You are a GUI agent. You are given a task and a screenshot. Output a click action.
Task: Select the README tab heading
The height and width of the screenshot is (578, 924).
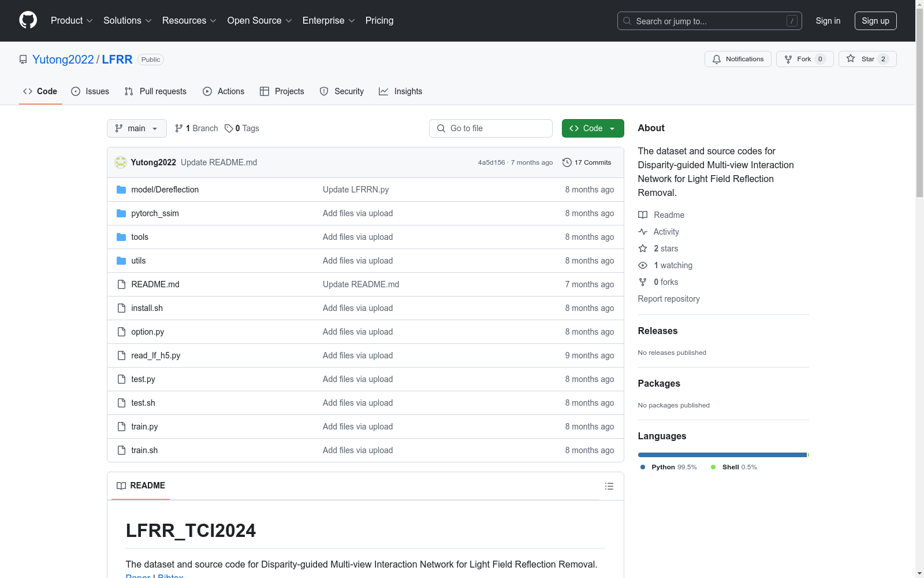pos(141,486)
